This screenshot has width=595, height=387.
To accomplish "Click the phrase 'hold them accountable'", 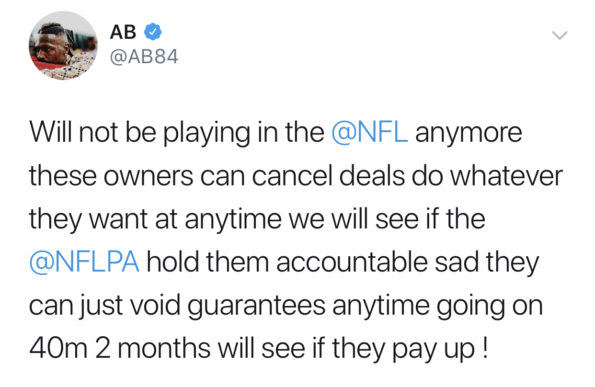I will point(287,263).
